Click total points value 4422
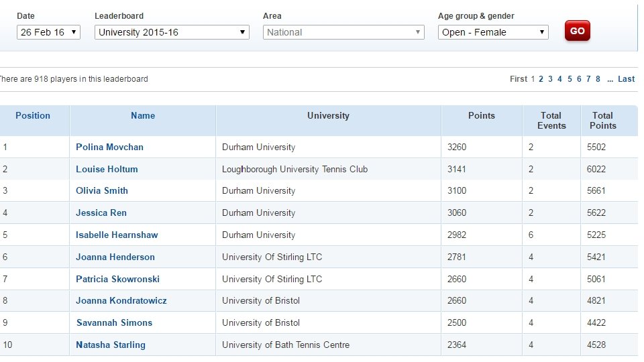 click(x=596, y=323)
